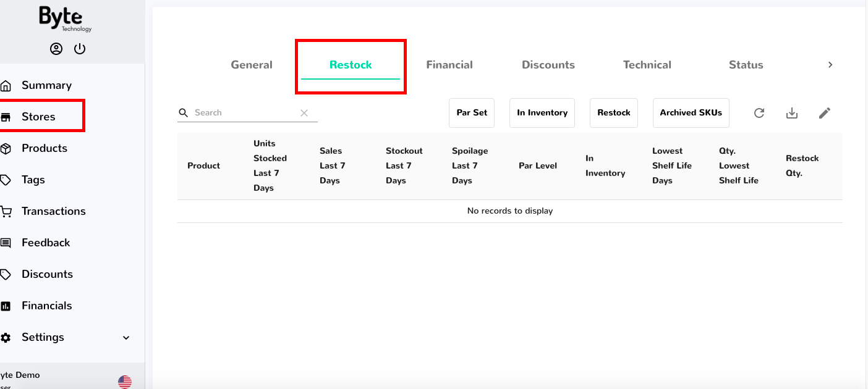868x389 pixels.
Task: Switch to the Financial tab
Action: coord(449,64)
